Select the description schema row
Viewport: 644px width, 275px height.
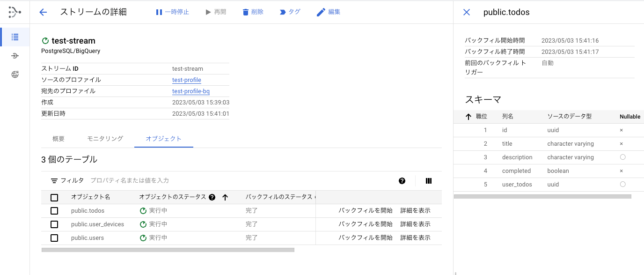tap(549, 157)
